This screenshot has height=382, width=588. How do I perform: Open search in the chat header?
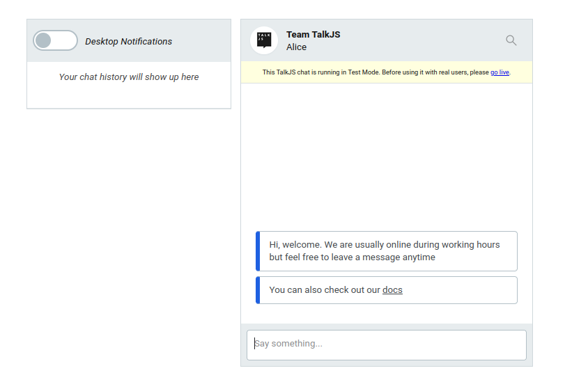(x=511, y=40)
